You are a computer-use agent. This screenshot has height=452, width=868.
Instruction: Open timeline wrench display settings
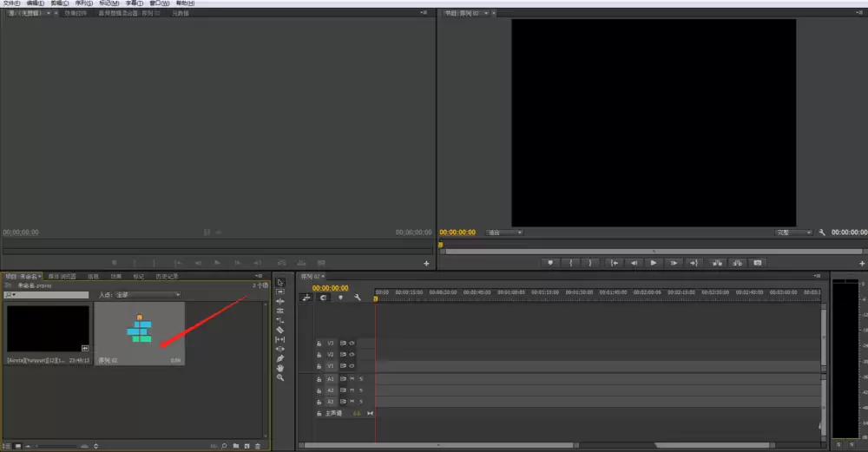(358, 298)
